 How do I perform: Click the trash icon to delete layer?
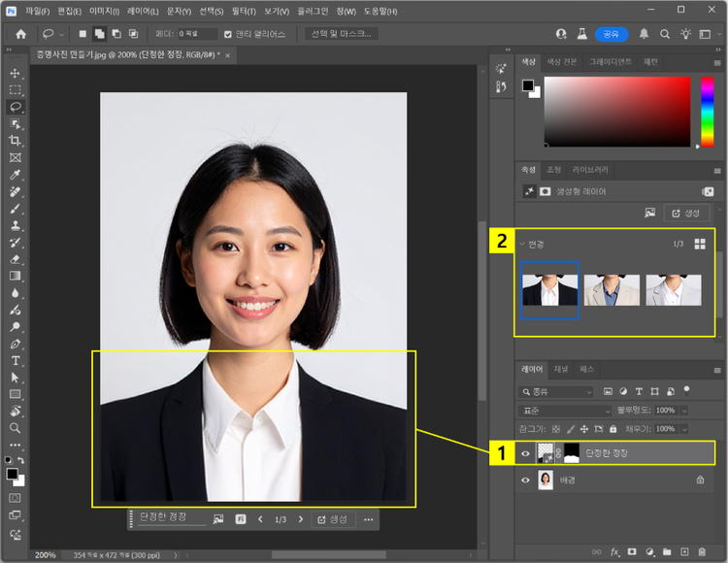click(700, 552)
